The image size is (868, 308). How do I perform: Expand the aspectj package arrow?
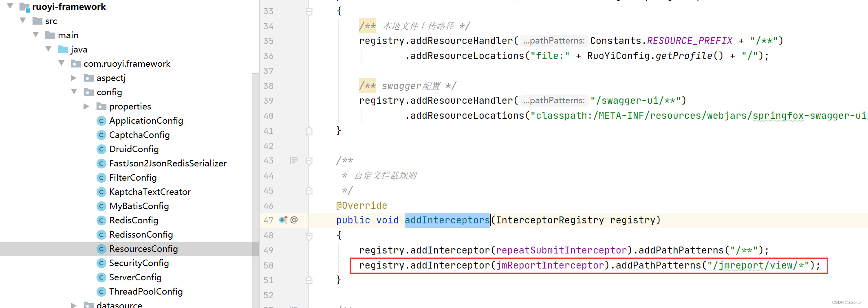(74, 77)
